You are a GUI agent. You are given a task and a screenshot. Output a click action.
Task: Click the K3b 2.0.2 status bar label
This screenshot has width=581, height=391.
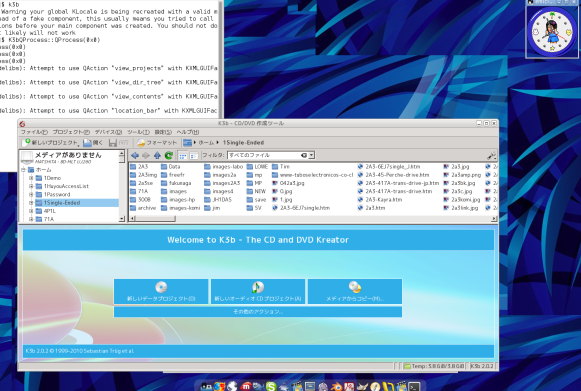[482, 366]
